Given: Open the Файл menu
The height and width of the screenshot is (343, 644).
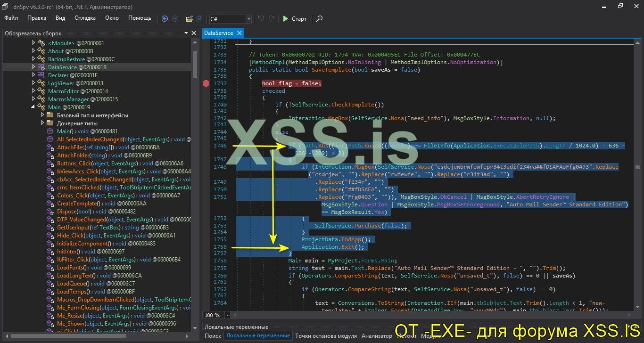Looking at the screenshot, I should [11, 18].
